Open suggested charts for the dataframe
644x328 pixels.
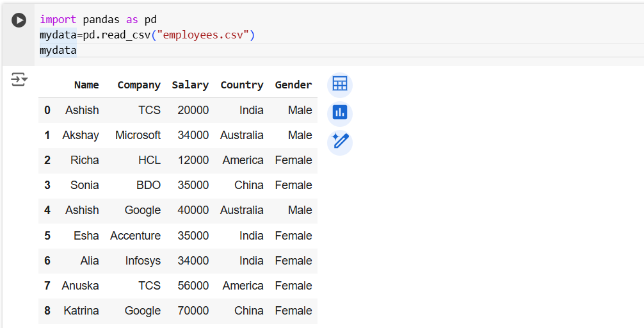(x=339, y=113)
